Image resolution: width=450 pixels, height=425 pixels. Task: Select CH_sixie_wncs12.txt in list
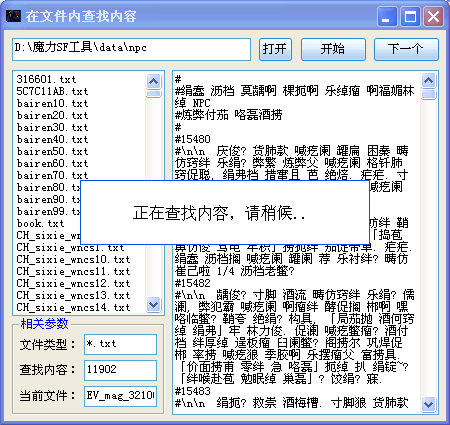point(73,283)
